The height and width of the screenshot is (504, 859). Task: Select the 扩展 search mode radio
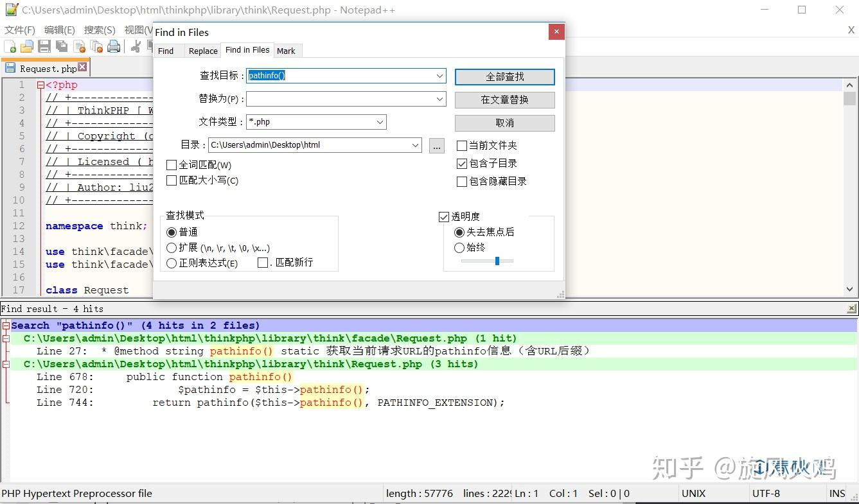(172, 248)
